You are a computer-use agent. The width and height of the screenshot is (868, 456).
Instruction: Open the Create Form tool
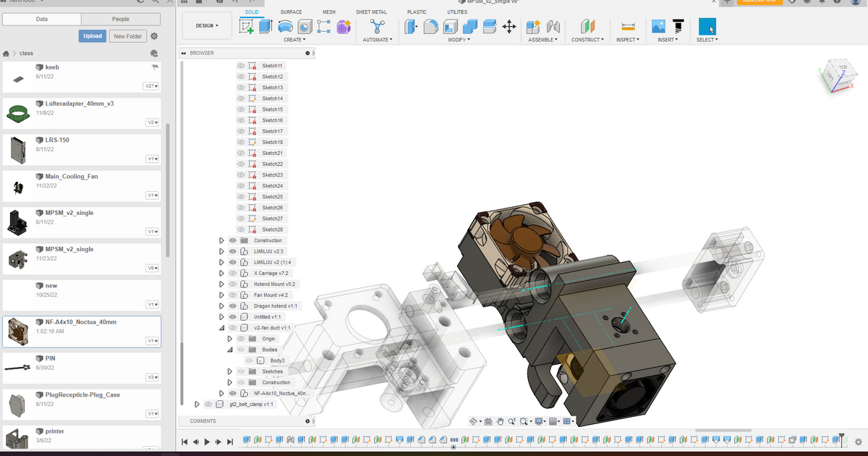[343, 26]
